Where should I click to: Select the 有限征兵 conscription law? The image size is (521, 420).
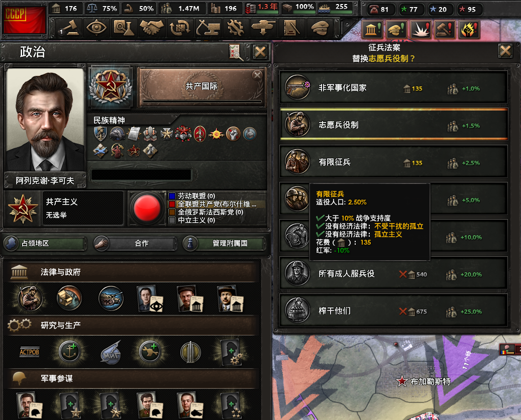pyautogui.click(x=393, y=162)
